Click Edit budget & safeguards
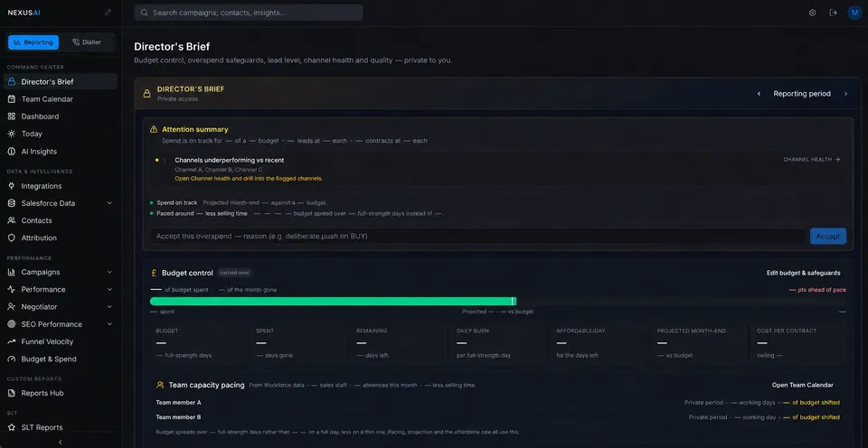868x448 pixels. (x=803, y=273)
